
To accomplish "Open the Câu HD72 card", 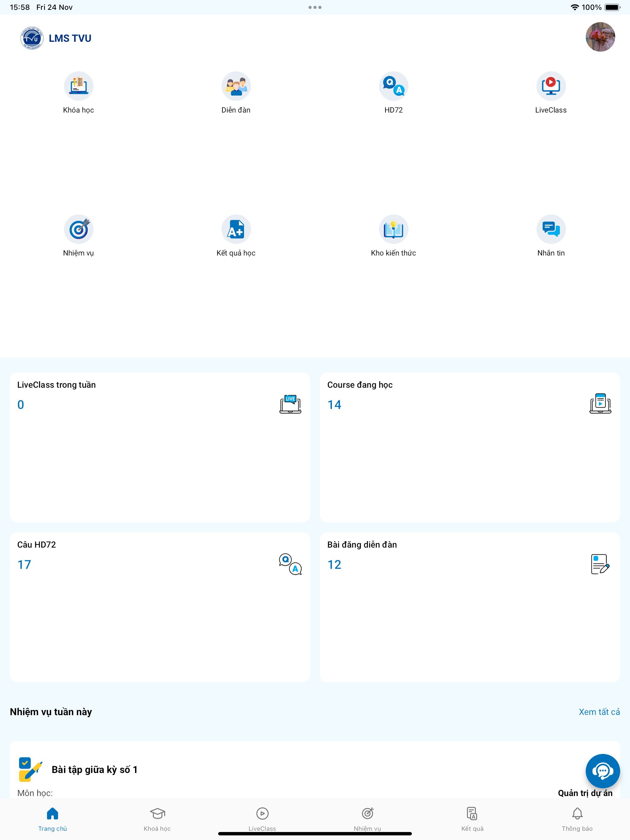I will pos(160,607).
